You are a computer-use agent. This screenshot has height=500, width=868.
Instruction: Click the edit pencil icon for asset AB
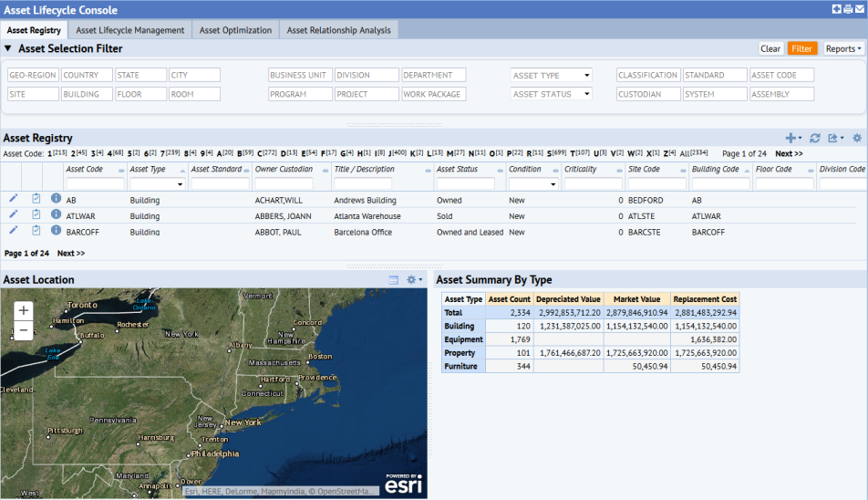pos(14,198)
